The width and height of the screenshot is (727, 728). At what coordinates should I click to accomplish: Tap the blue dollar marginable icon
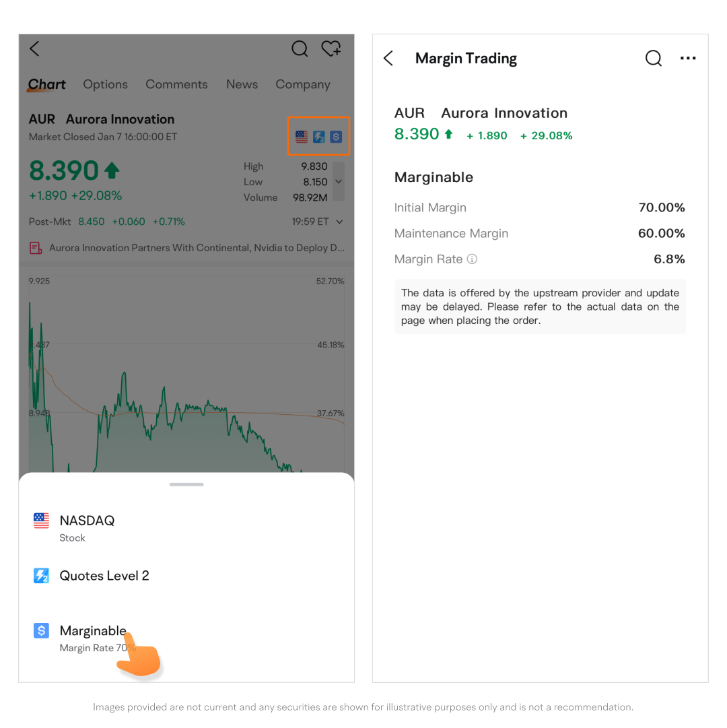click(336, 137)
